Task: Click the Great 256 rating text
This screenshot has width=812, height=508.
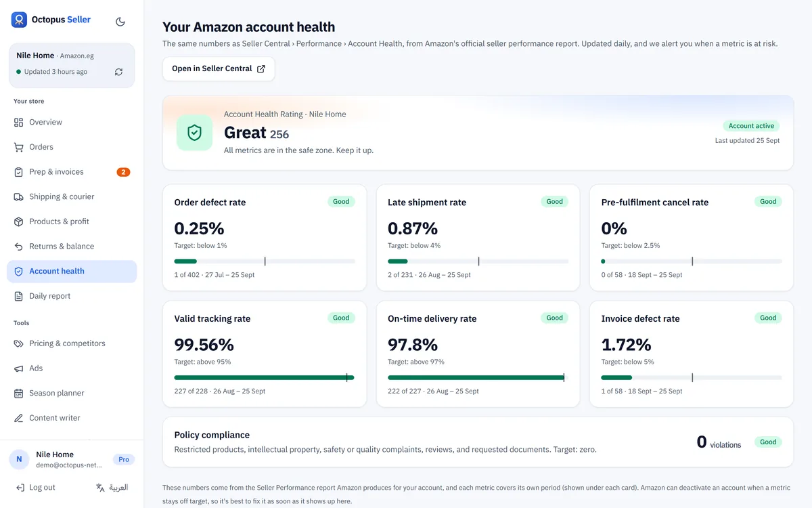Action: 256,133
